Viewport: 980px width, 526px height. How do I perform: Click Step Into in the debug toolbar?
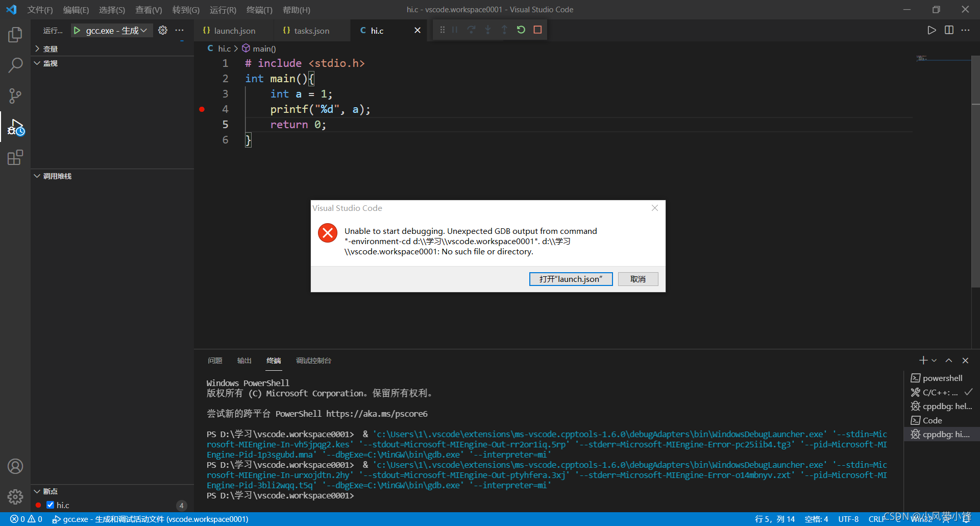(488, 30)
